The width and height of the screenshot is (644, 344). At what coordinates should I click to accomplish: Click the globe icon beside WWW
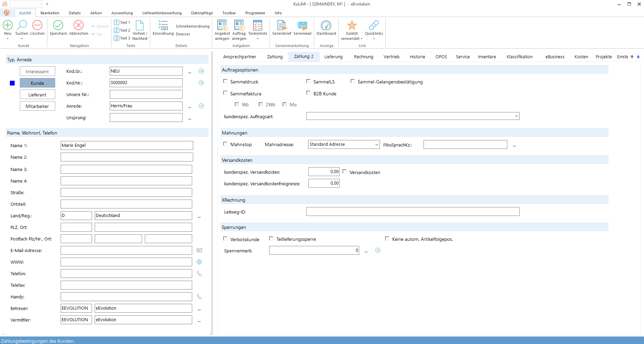click(199, 262)
